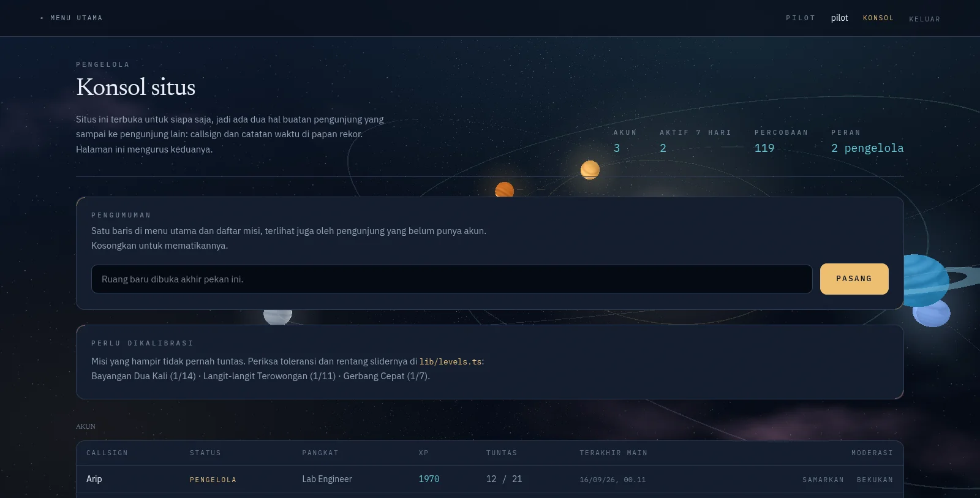Screen dimensions: 980x498
Task: Click Bekukan for Arip's account
Action: tap(875, 480)
